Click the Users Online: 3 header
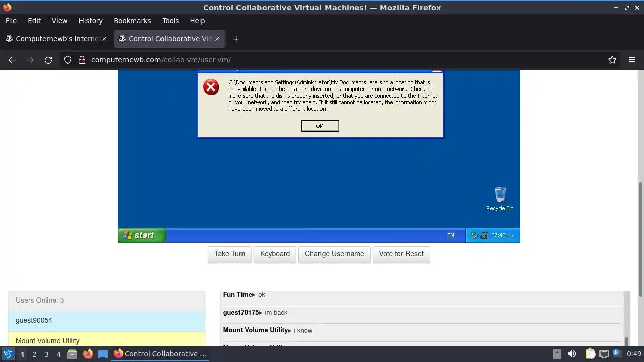Screen dimensions: 644x362 click(x=107, y=300)
